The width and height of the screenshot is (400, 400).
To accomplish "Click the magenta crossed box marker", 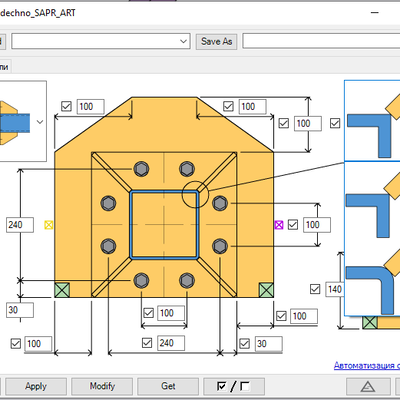I will tap(279, 225).
